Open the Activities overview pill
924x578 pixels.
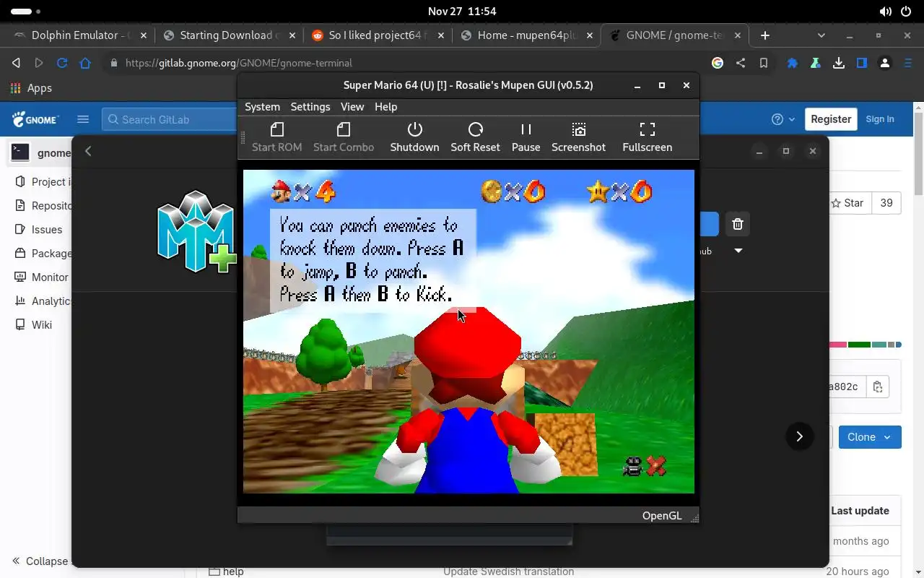[x=27, y=12]
